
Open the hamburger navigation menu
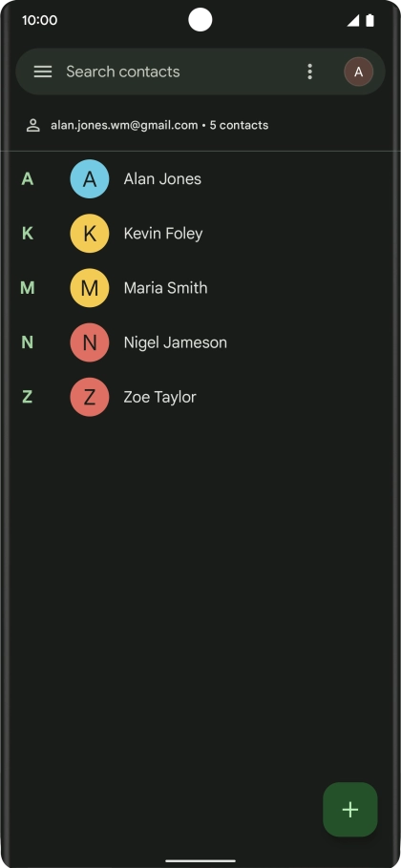coord(43,72)
